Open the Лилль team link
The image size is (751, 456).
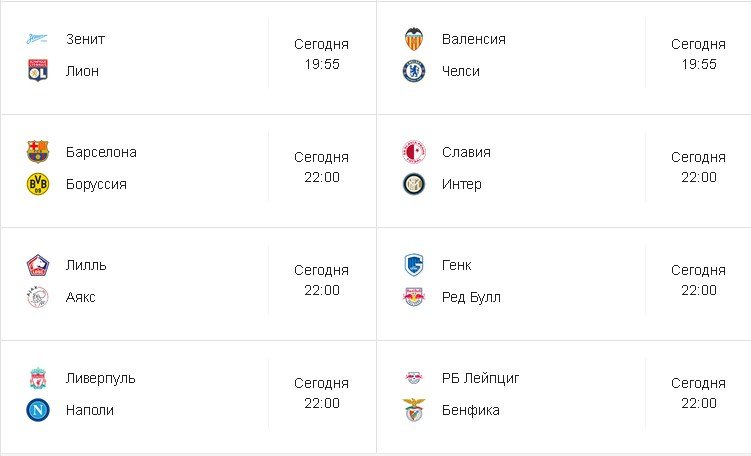(86, 265)
